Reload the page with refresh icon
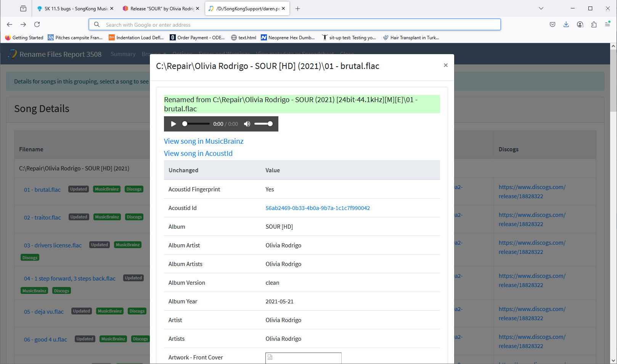Image resolution: width=617 pixels, height=364 pixels. pos(37,24)
